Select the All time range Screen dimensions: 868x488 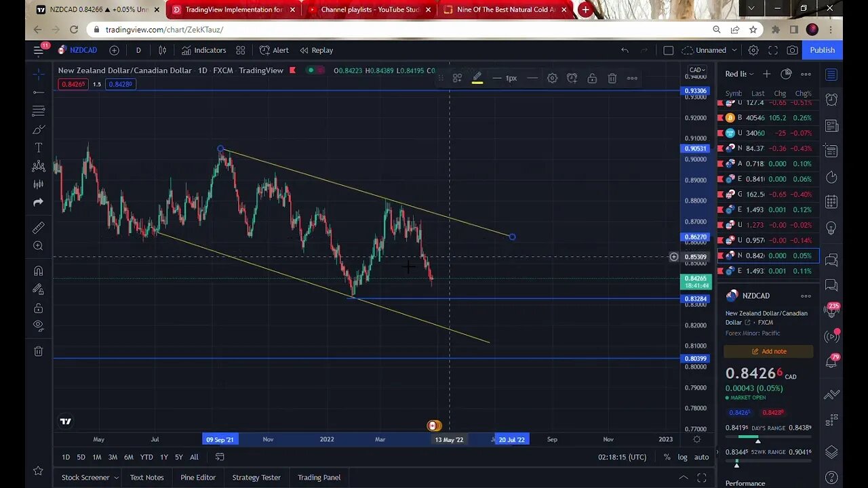[x=194, y=457]
